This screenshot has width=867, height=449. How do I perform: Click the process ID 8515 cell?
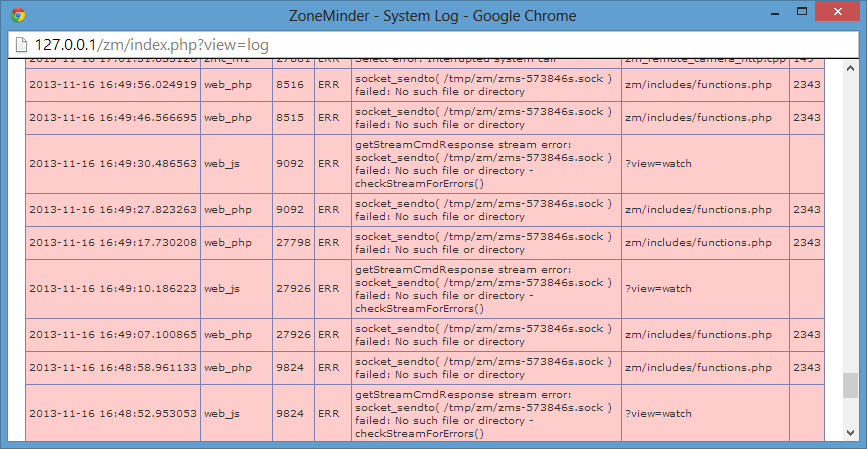[x=293, y=118]
